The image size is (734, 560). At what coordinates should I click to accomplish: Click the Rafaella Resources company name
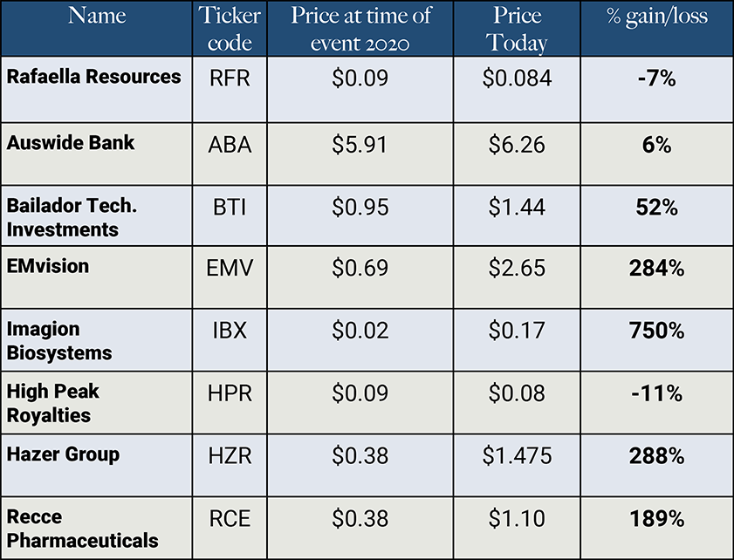[x=93, y=77]
